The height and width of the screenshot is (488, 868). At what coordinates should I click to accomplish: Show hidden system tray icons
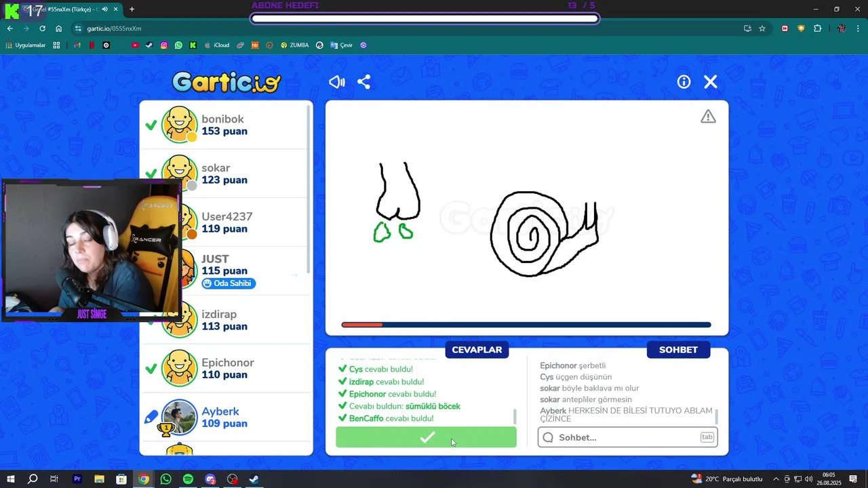776,479
